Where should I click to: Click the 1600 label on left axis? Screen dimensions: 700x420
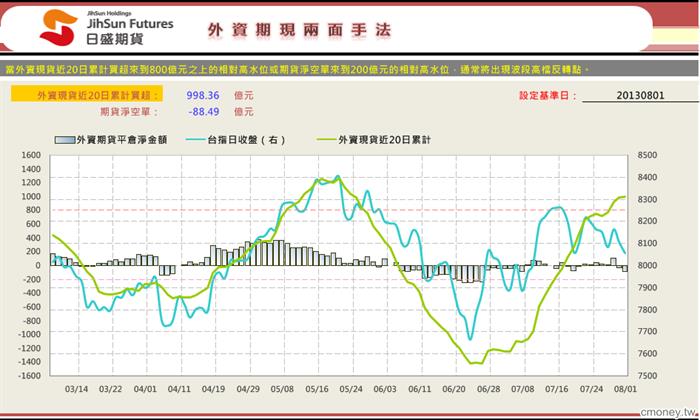point(31,155)
